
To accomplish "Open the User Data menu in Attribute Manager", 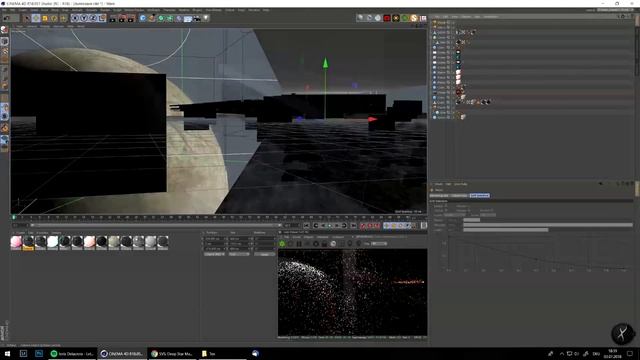I will pyautogui.click(x=461, y=184).
